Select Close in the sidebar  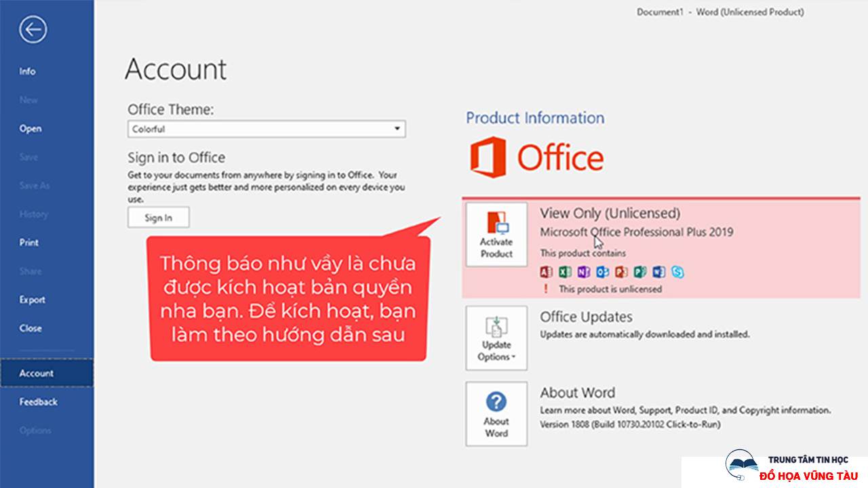click(x=30, y=328)
